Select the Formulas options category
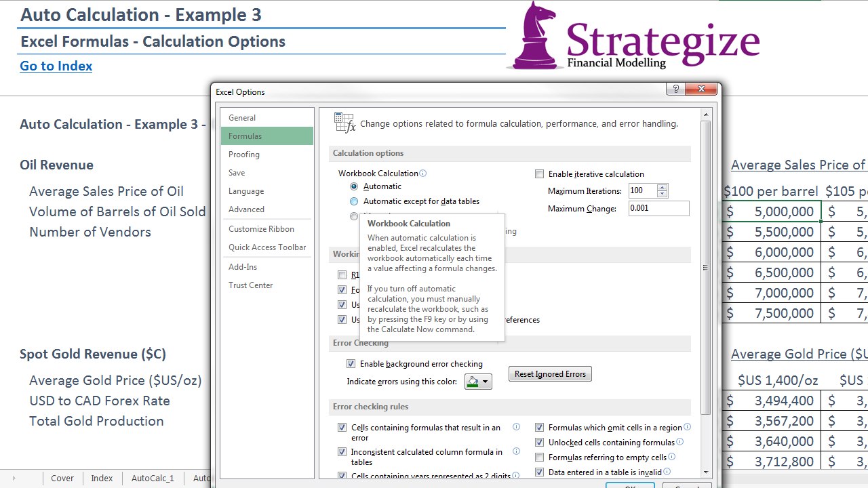The image size is (868, 488). tap(267, 136)
